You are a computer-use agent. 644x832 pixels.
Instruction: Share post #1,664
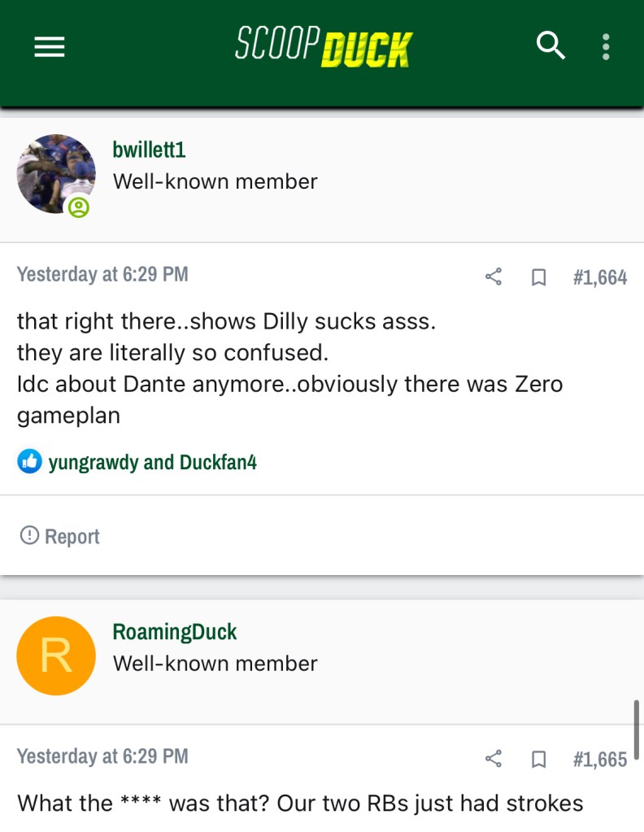point(494,277)
